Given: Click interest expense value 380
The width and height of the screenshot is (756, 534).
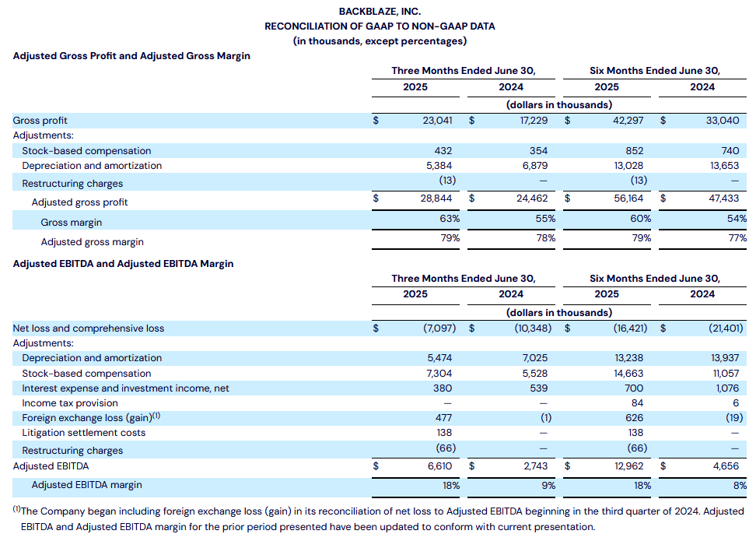Looking at the screenshot, I should coord(443,388).
